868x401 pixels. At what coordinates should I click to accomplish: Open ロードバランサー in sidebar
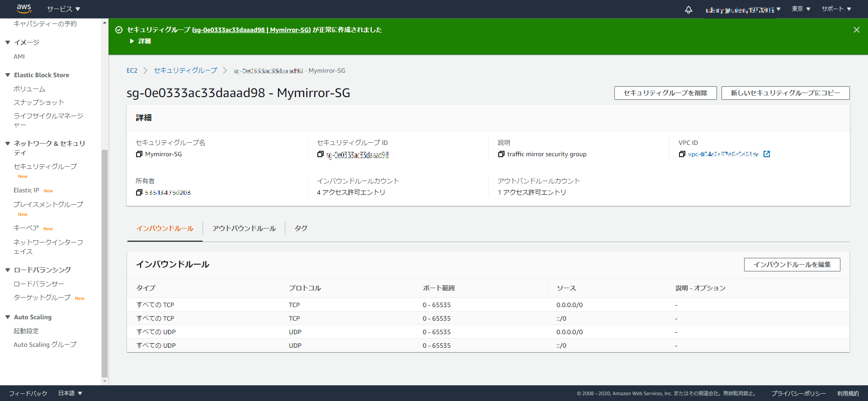click(x=39, y=284)
